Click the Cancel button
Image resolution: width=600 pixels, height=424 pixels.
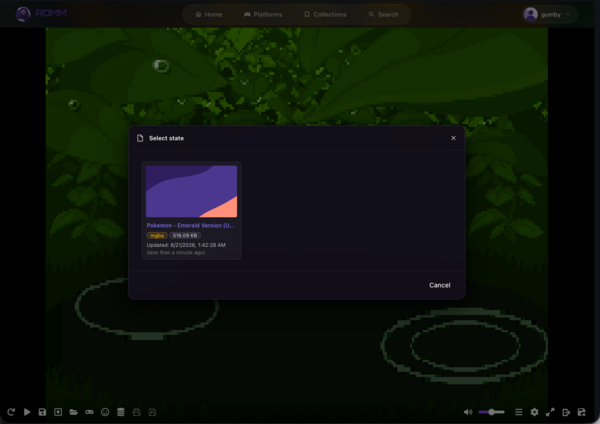coord(440,285)
